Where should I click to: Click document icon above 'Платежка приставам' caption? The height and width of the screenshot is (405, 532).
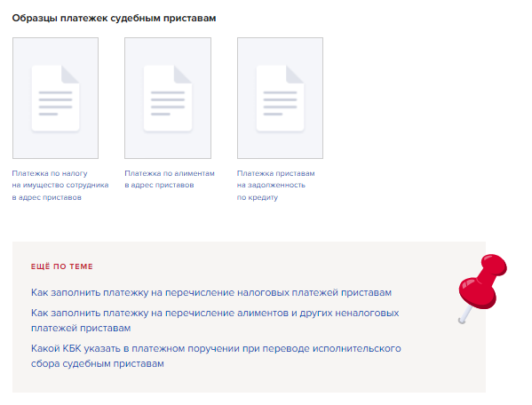pos(280,98)
